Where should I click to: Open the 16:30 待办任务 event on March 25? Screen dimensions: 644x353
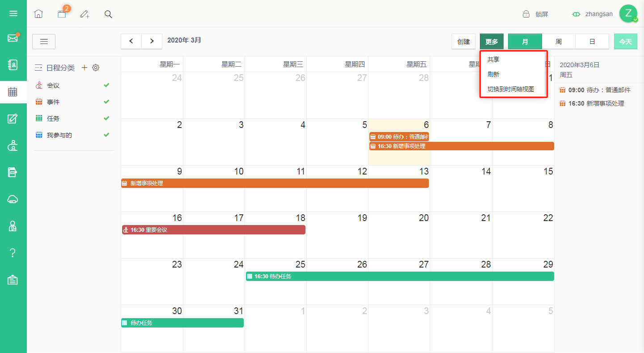[400, 276]
